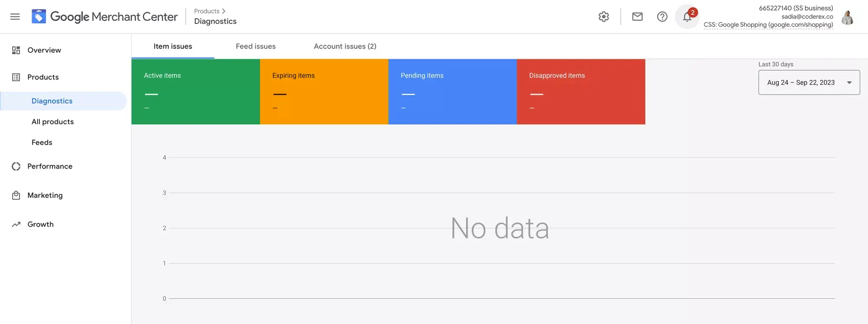Select the red Disapproved items card
868x324 pixels.
point(581,92)
